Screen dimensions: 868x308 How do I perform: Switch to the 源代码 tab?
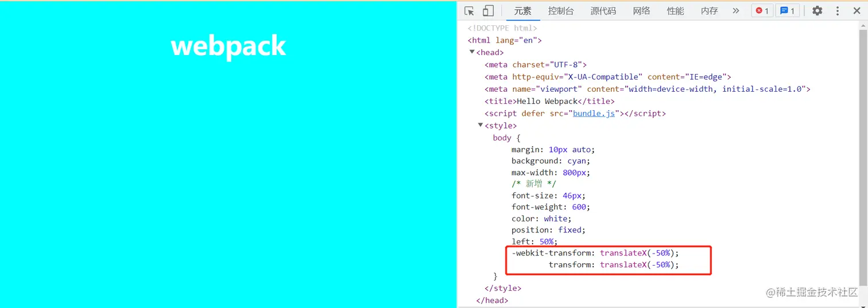[603, 11]
